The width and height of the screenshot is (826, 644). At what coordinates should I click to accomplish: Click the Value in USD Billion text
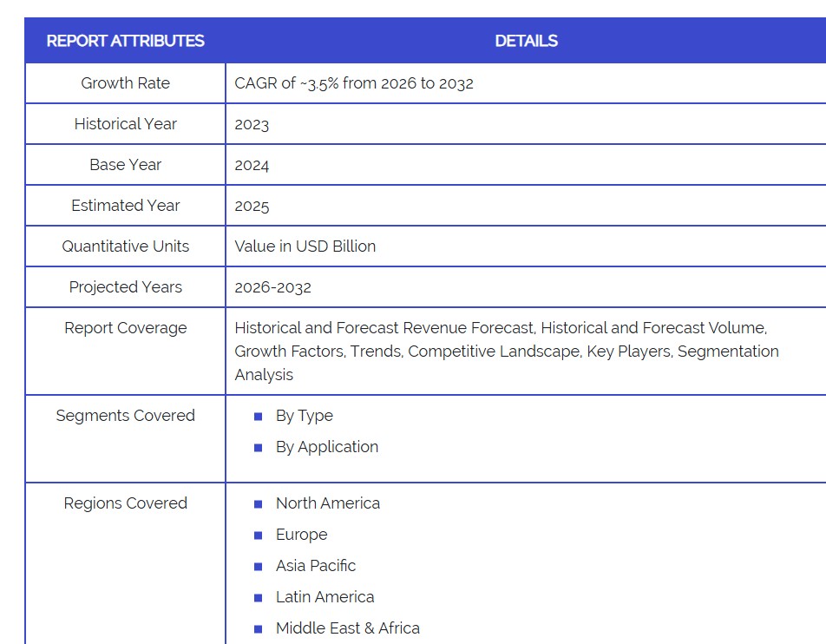click(x=305, y=246)
